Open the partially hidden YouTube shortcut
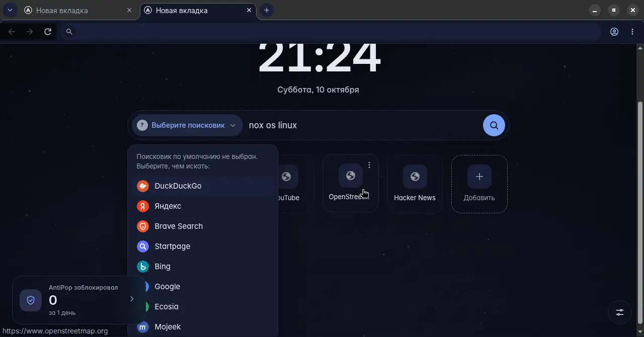Image resolution: width=644 pixels, height=337 pixels. pos(295,183)
